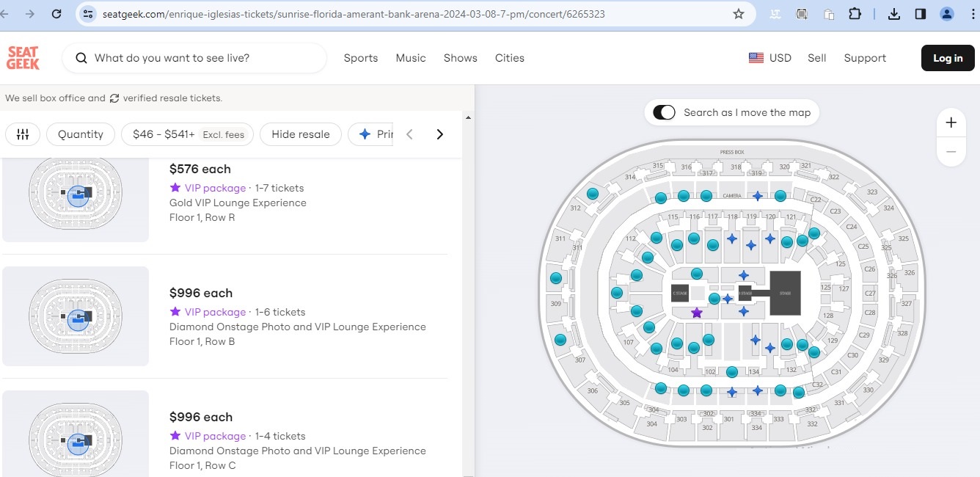Image resolution: width=980 pixels, height=477 pixels.
Task: Open the VIP package link for Gold VIP Lounge
Action: [x=215, y=188]
